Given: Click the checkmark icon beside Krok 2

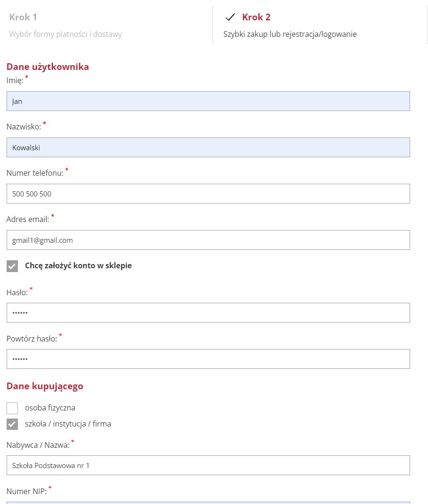Looking at the screenshot, I should [230, 17].
